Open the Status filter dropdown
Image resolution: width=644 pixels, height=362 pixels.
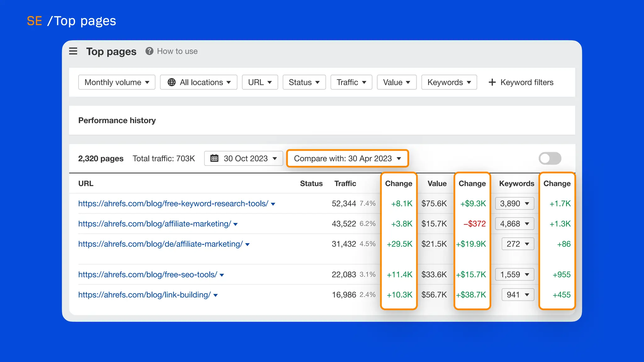pos(304,82)
